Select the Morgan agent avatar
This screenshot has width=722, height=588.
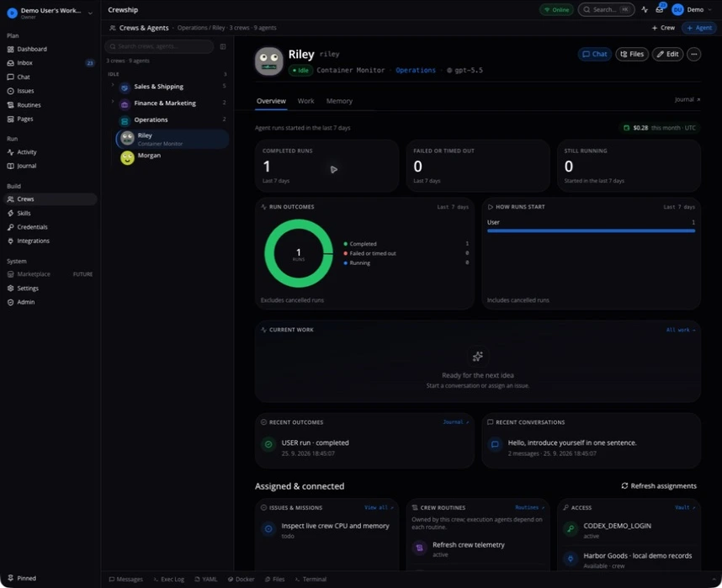127,158
